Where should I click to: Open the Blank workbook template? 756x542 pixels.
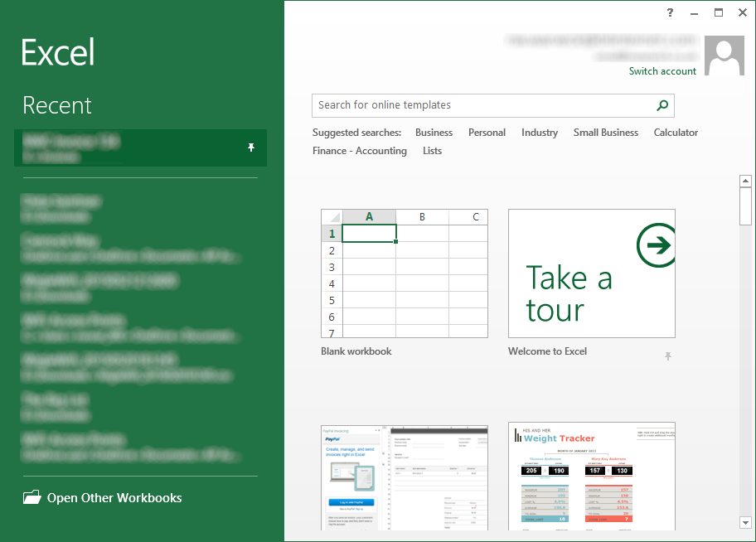click(404, 273)
